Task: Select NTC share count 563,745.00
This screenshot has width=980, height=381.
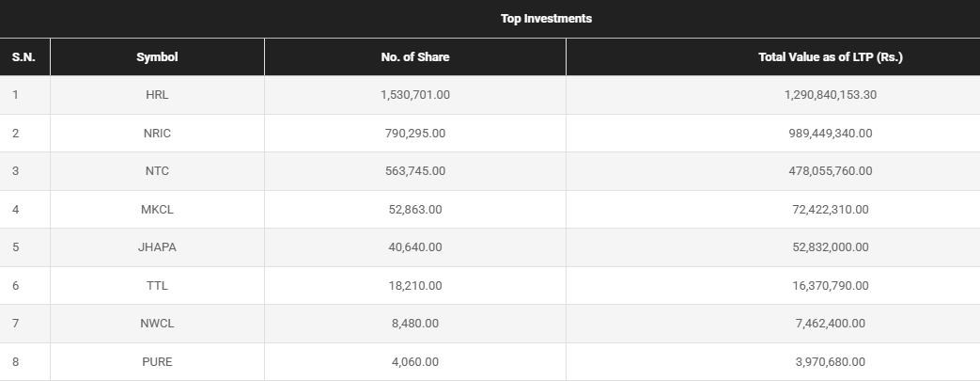Action: point(414,171)
